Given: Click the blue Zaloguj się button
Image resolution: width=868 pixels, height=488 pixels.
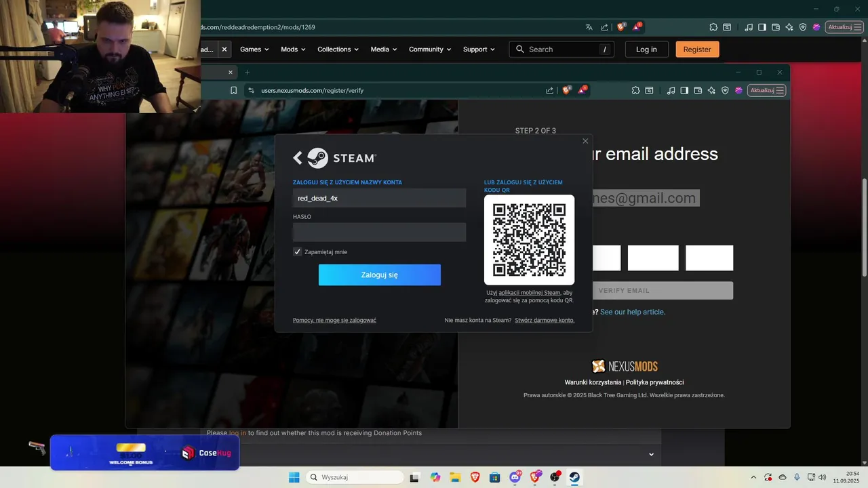Looking at the screenshot, I should [x=380, y=275].
